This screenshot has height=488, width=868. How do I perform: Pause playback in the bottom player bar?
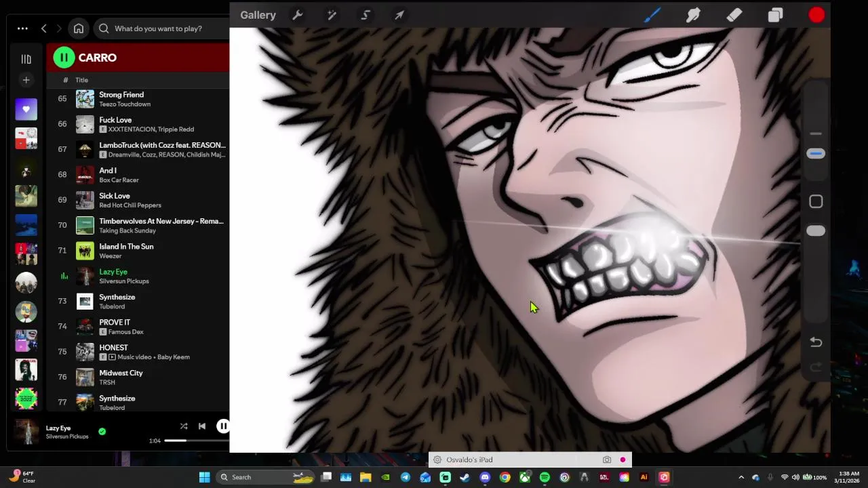click(x=223, y=426)
